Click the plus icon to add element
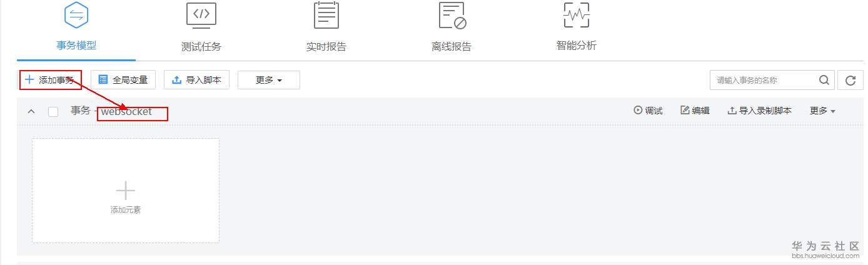The width and height of the screenshot is (868, 265). (126, 190)
